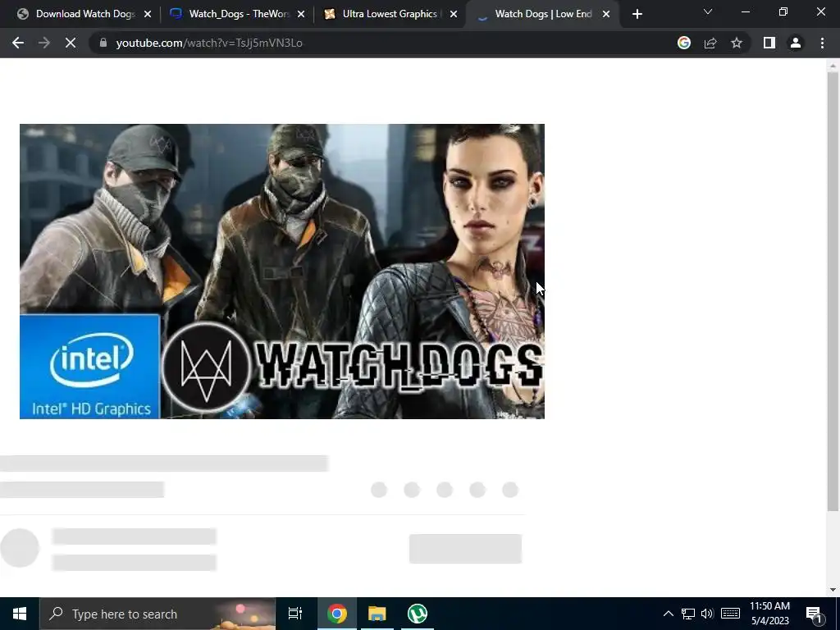840x630 pixels.
Task: Close the Ultra Lowest Graphics tab
Action: click(454, 15)
